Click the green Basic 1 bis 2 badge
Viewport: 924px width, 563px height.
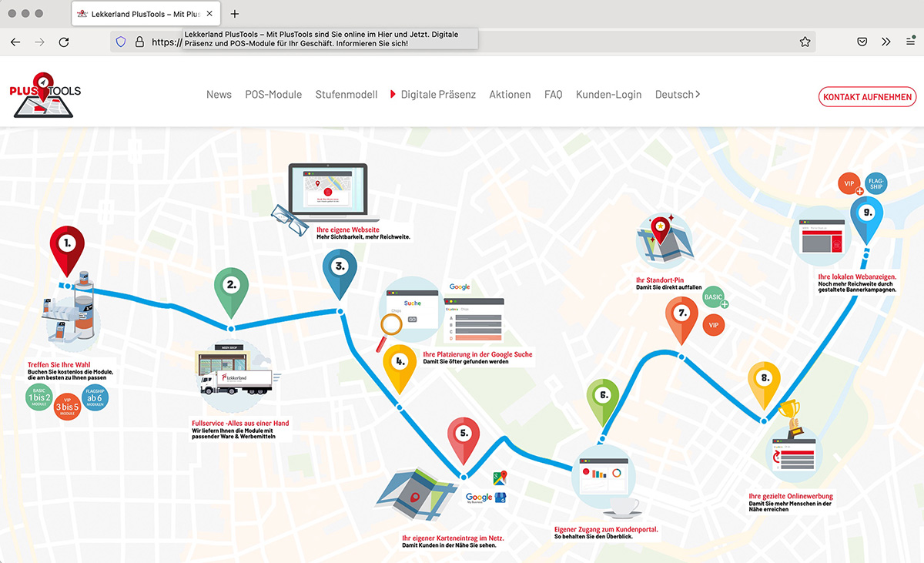click(40, 399)
